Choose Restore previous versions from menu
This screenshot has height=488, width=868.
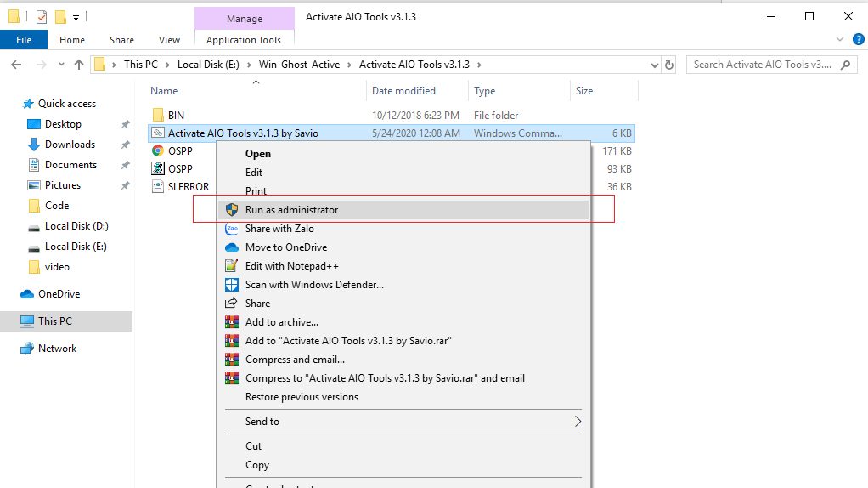[302, 397]
